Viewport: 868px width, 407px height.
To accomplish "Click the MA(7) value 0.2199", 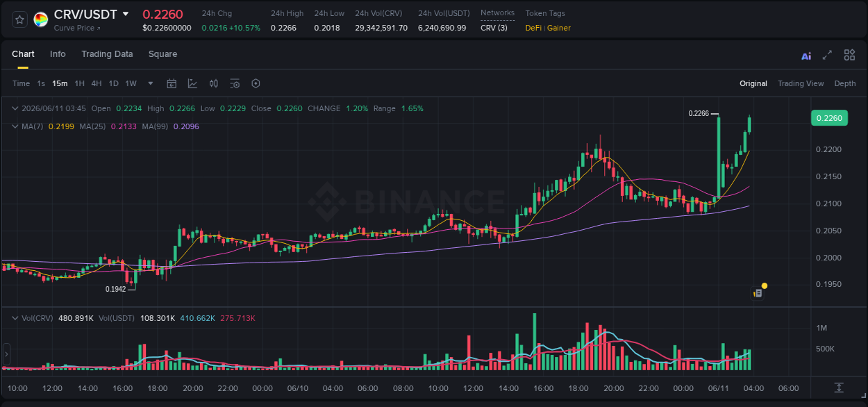I will tap(60, 126).
